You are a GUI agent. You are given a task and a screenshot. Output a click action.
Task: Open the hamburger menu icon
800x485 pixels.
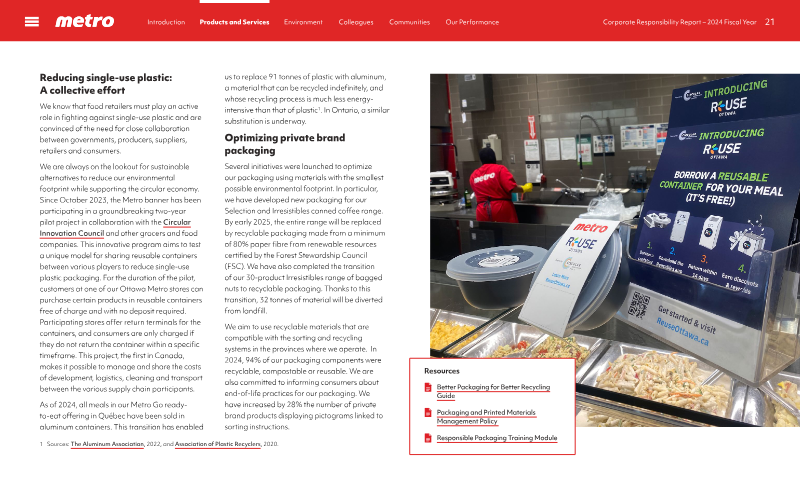(x=32, y=21)
